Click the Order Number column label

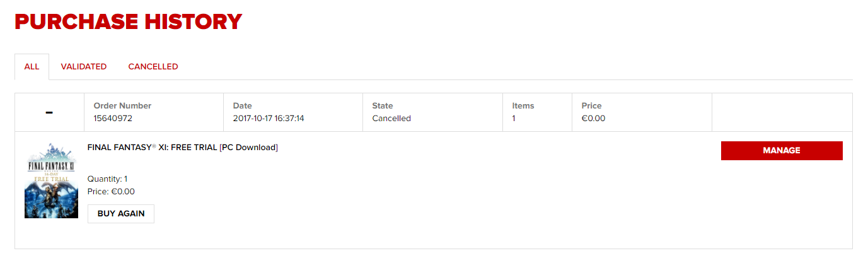pyautogui.click(x=122, y=106)
